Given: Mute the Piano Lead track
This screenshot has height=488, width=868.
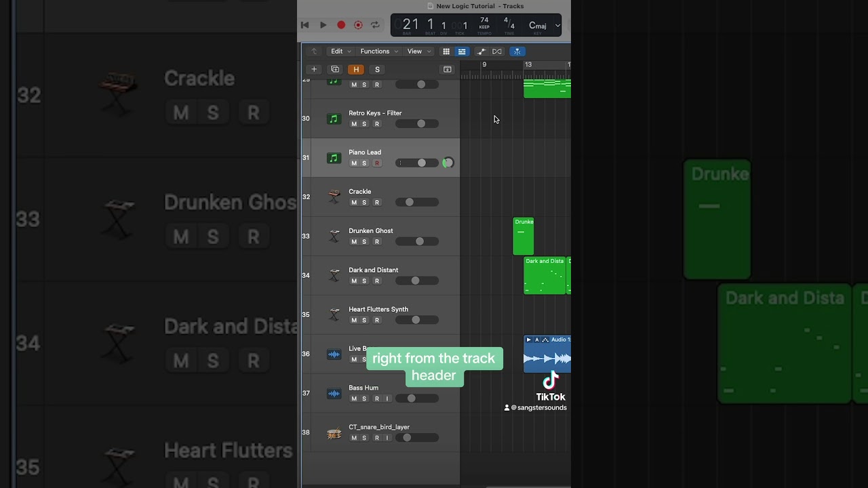Looking at the screenshot, I should coord(353,163).
